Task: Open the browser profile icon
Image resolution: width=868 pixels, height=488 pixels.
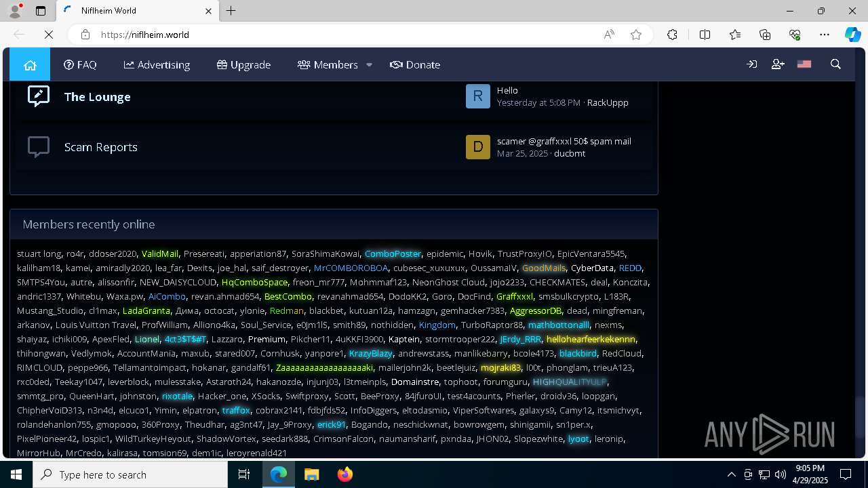Action: (15, 11)
